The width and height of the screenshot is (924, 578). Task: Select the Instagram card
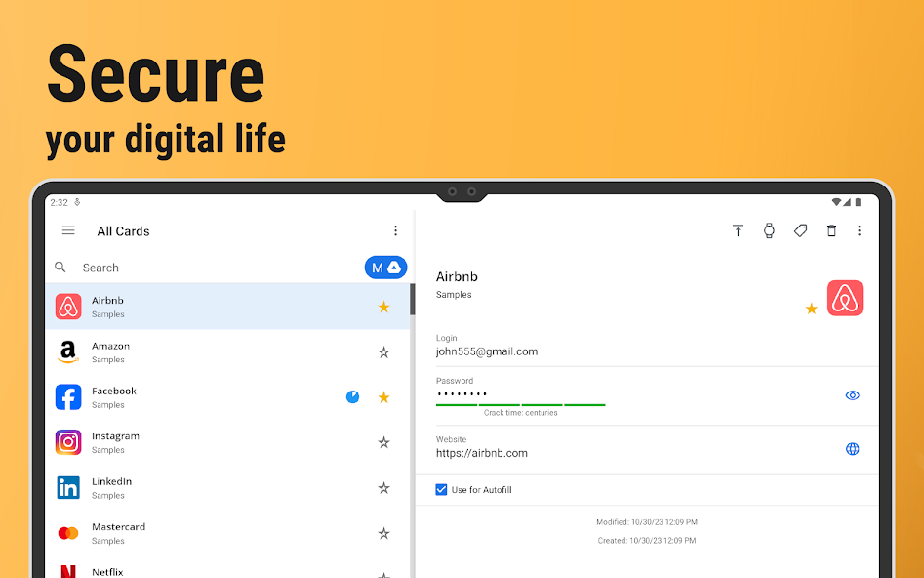coord(227,443)
